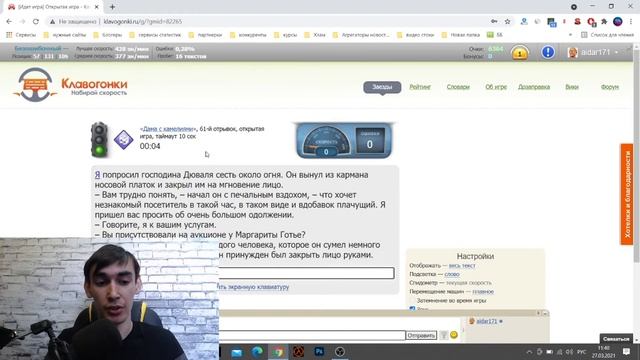Click the site security warning icon
Image resolution: width=640 pixels, height=360 pixels.
point(52,21)
